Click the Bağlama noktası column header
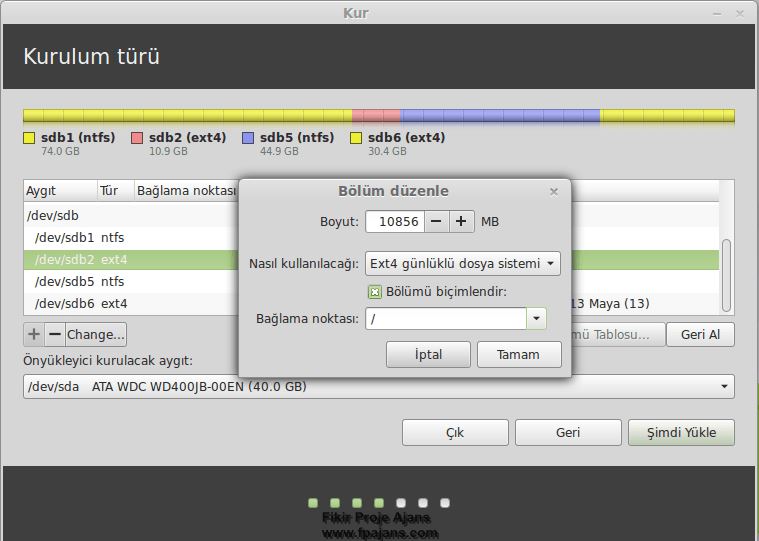 coord(186,191)
